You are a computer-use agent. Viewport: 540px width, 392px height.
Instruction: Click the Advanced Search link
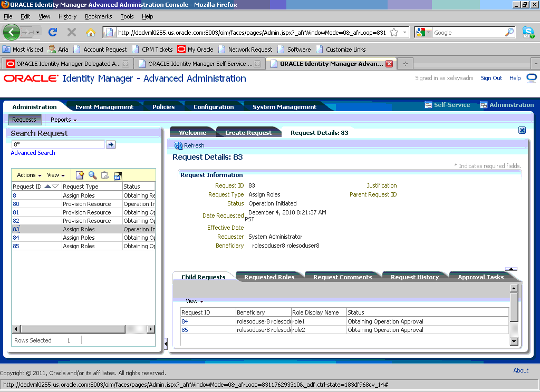(33, 152)
